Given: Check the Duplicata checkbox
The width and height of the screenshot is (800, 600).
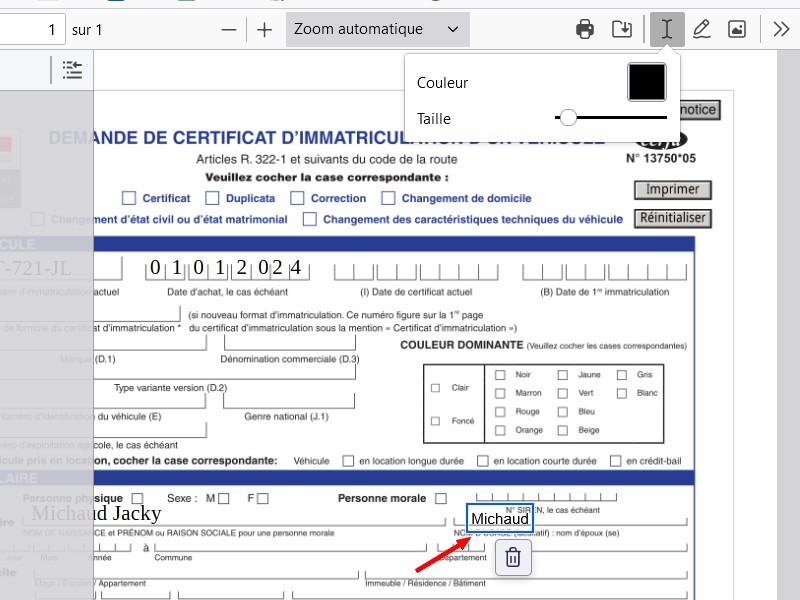Looking at the screenshot, I should coord(212,198).
